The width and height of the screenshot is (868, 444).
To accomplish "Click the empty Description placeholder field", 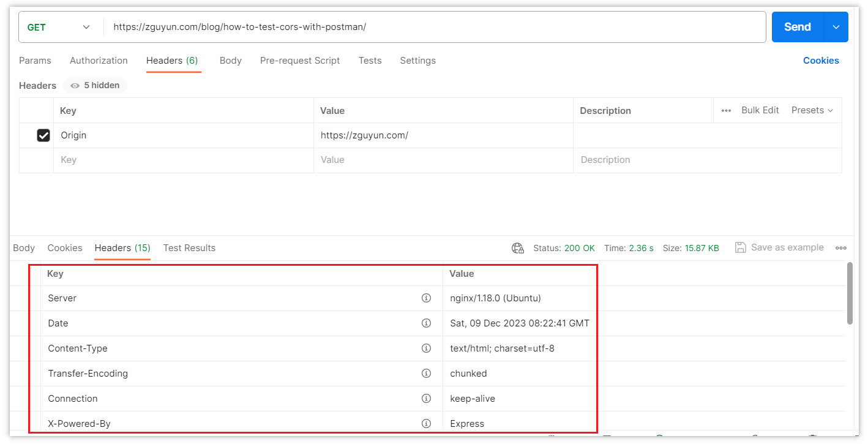I will coord(708,160).
